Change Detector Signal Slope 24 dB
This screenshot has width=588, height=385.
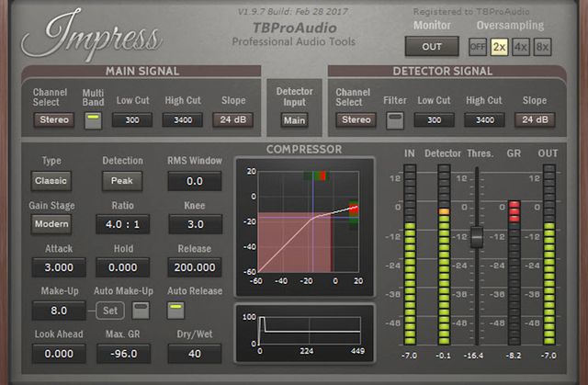(535, 120)
